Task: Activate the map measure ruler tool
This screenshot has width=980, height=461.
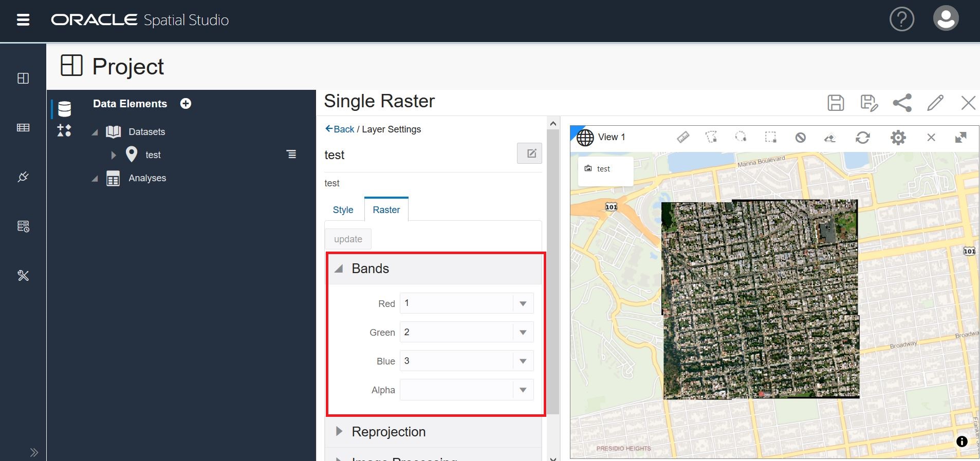Action: (683, 137)
